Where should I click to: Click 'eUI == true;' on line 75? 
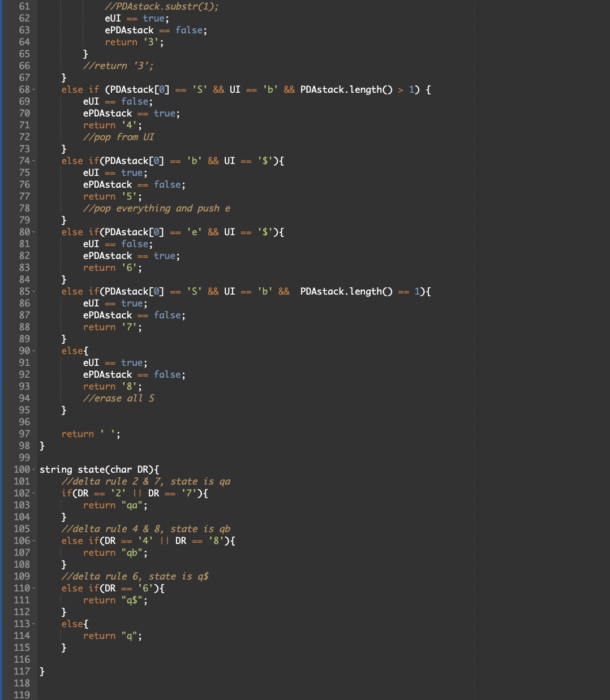coord(115,172)
